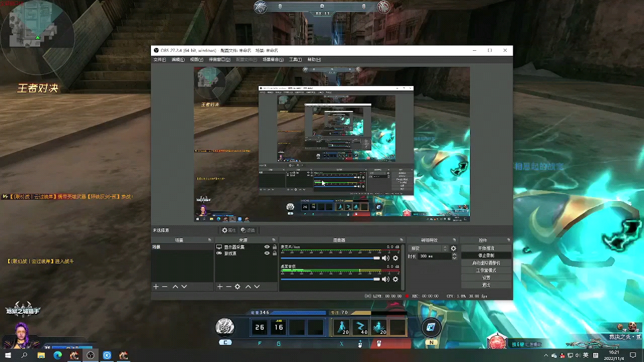Select the 游戏源 source row

(246, 253)
